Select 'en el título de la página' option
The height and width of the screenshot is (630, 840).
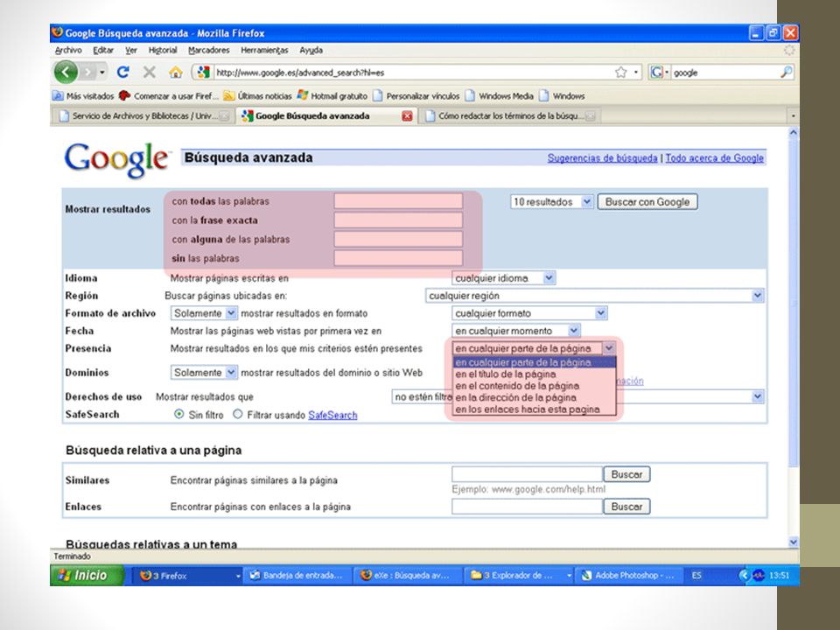(534, 374)
